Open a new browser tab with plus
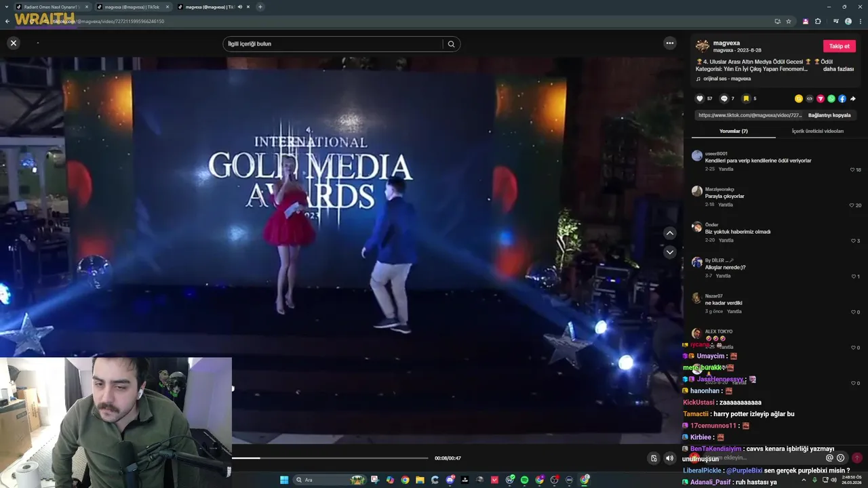The height and width of the screenshot is (488, 868). 260,7
